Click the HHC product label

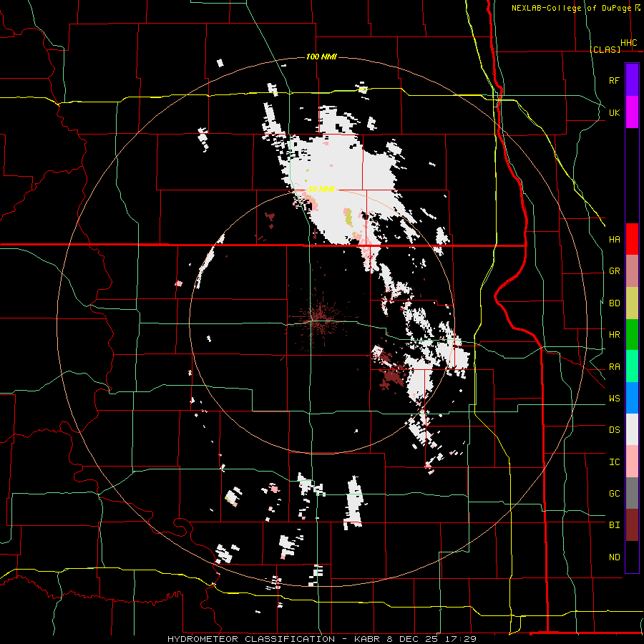click(628, 43)
